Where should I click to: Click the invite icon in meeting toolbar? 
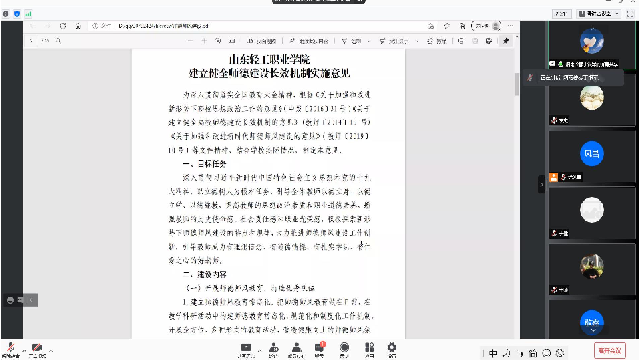tap(273, 350)
